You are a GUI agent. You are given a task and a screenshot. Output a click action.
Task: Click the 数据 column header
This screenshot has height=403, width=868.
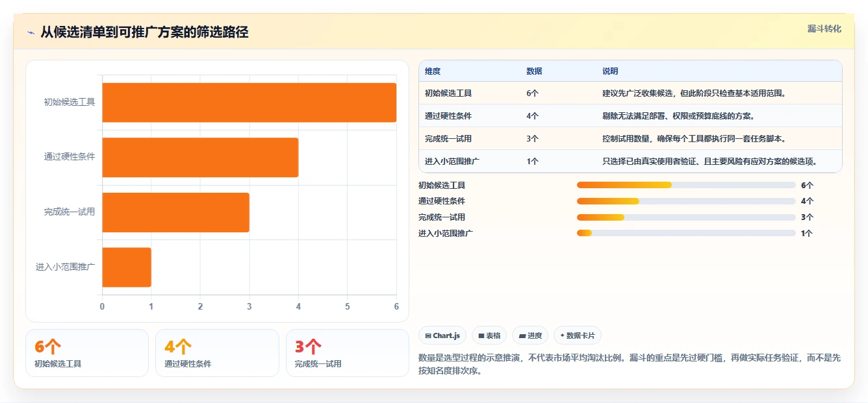(534, 71)
